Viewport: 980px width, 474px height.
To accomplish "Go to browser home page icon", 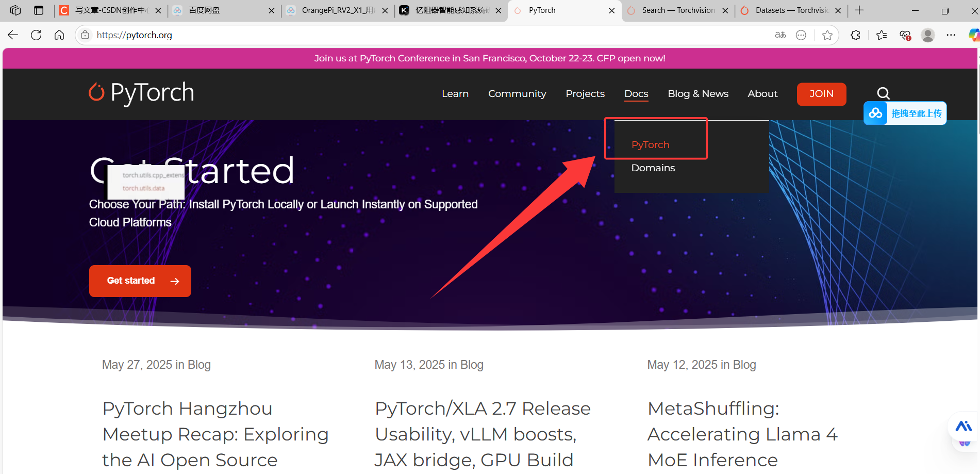I will (x=59, y=35).
